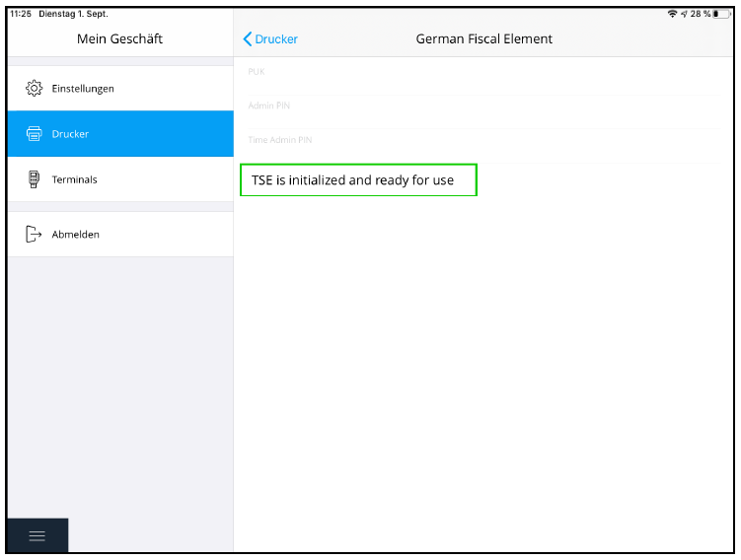741x560 pixels.
Task: Tap the 'Mein Geschäft' header
Action: tap(119, 38)
